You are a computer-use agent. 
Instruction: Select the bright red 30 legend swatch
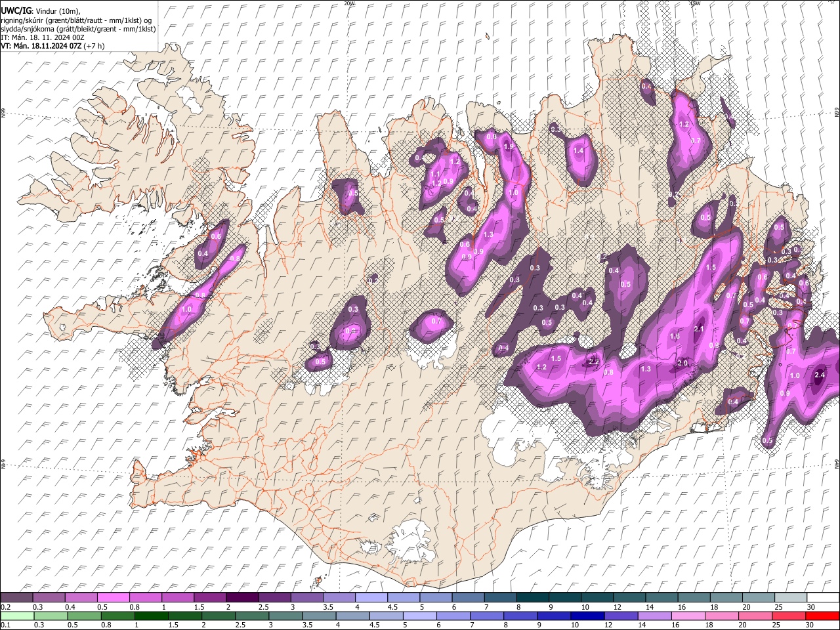[x=822, y=616]
